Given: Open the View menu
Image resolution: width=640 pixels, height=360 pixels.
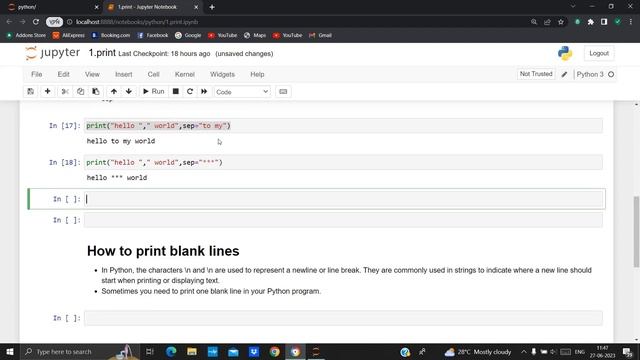Looking at the screenshot, I should 92,74.
